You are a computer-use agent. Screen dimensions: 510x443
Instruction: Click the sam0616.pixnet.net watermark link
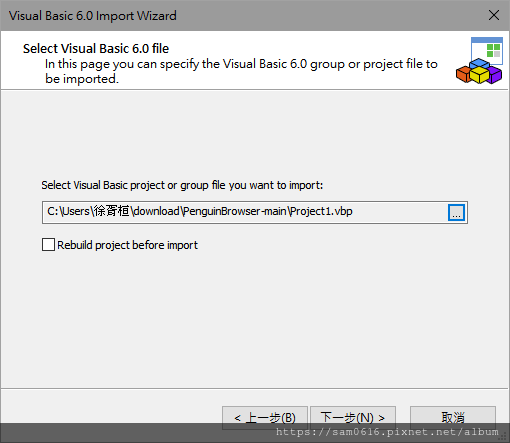[x=387, y=432]
